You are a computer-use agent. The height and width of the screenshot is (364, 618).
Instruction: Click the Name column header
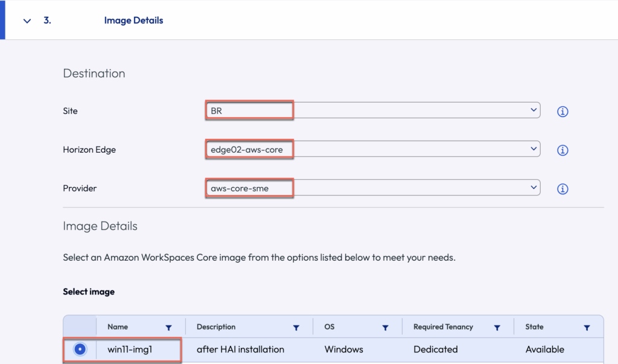tap(118, 327)
